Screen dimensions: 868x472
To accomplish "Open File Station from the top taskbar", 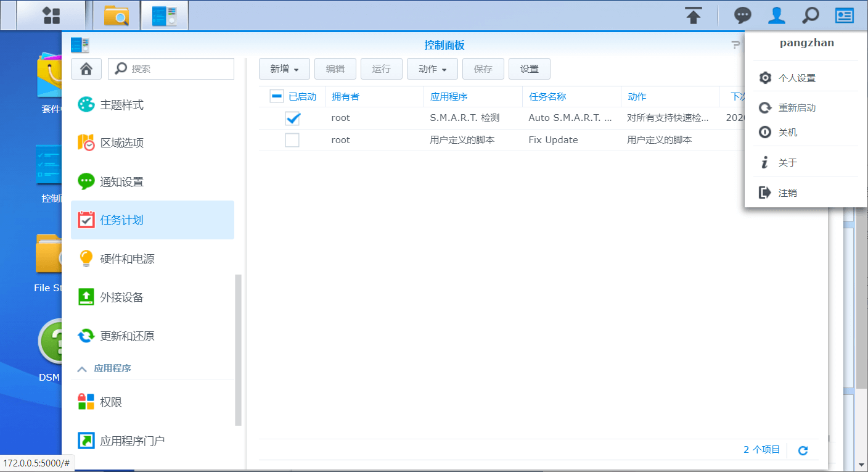I will coord(116,15).
